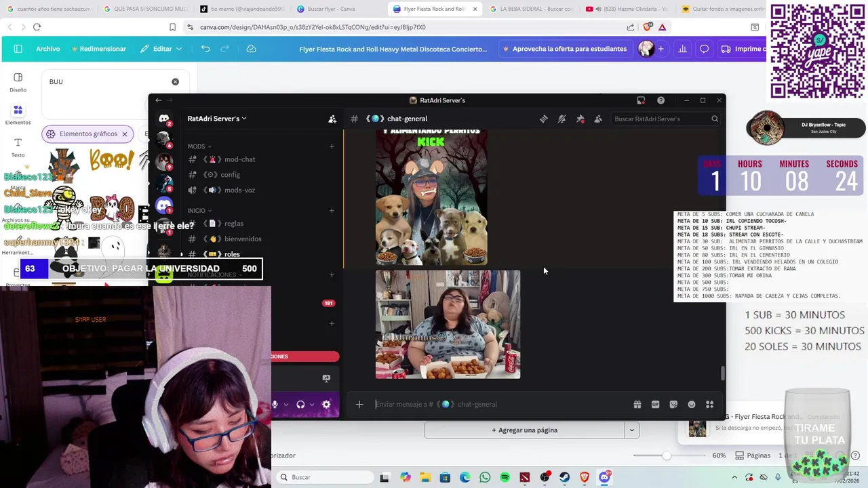The width and height of the screenshot is (868, 488).
Task: Open the gift icon in message bar
Action: 637,405
